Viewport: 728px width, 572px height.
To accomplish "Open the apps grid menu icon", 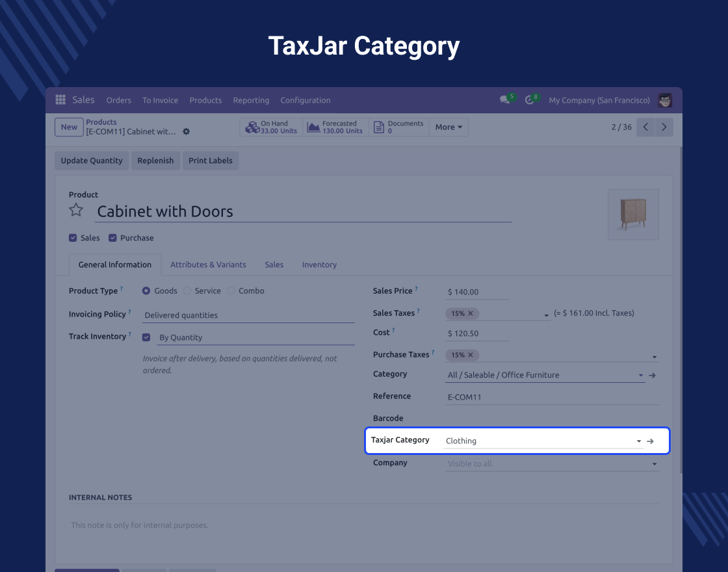I will click(60, 100).
